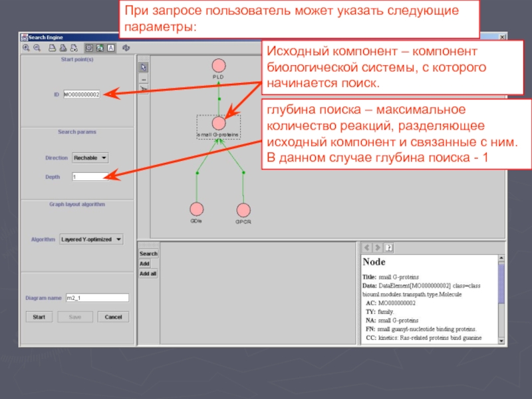
Task: Select the PLD node circle
Action: (219, 65)
